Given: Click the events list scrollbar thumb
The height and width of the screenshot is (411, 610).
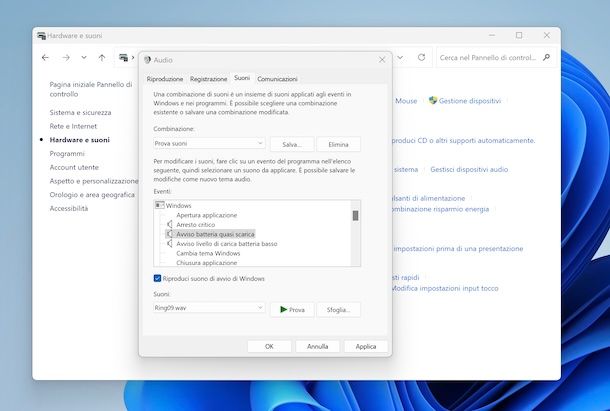Looking at the screenshot, I should [x=355, y=216].
